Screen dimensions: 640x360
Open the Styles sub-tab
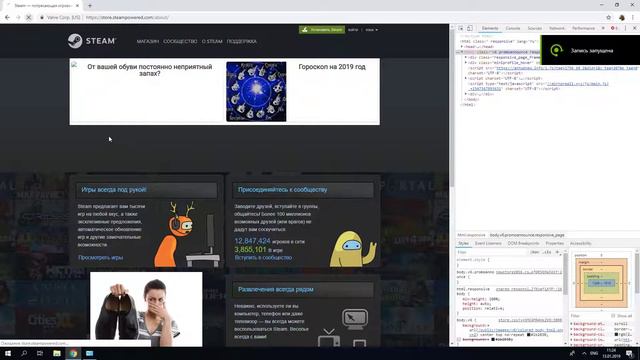(463, 243)
